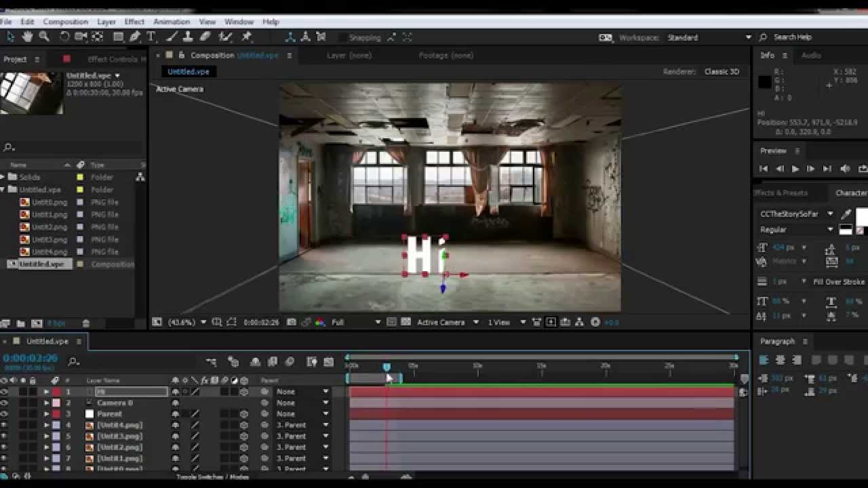Hide the Untit4.png layer

click(5, 425)
